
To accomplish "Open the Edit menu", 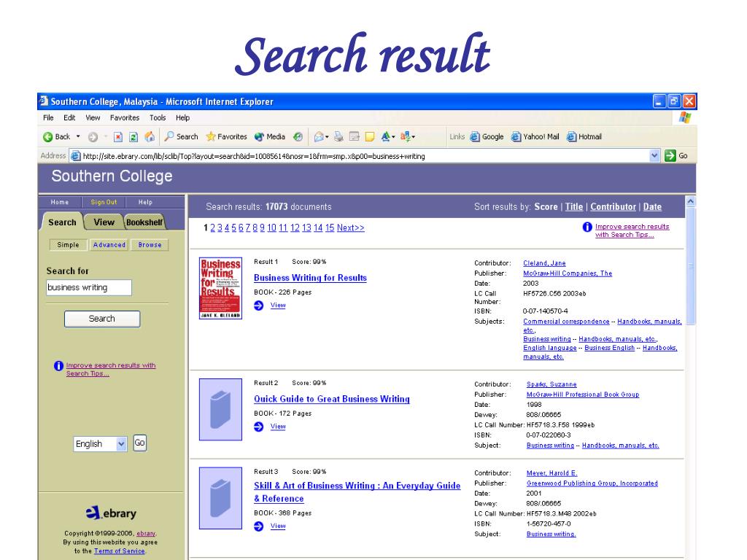I will tap(69, 117).
